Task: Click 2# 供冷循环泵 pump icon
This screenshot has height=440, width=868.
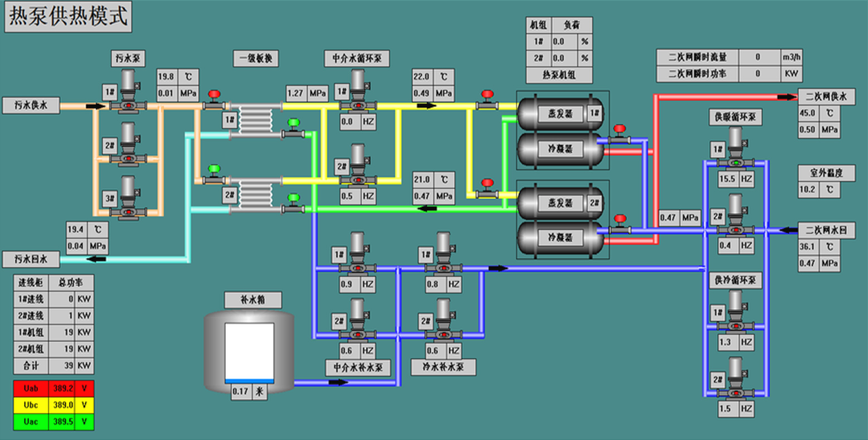Action: (735, 379)
